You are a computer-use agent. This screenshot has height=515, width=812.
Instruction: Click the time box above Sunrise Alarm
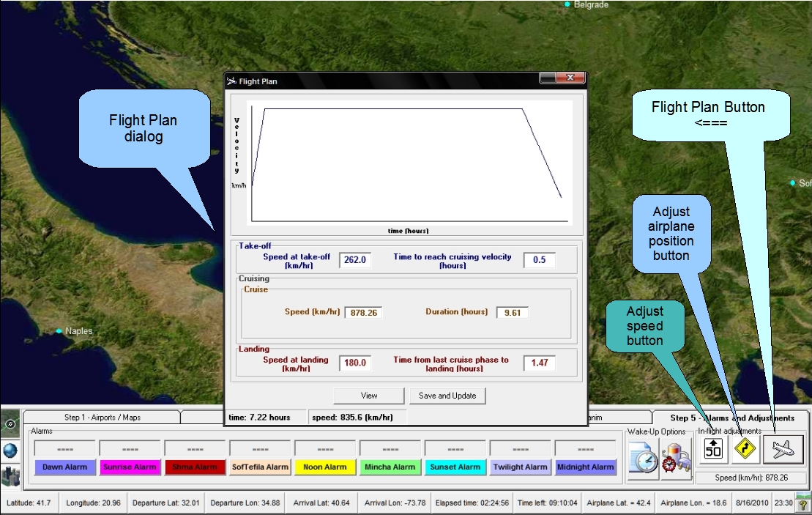130,448
